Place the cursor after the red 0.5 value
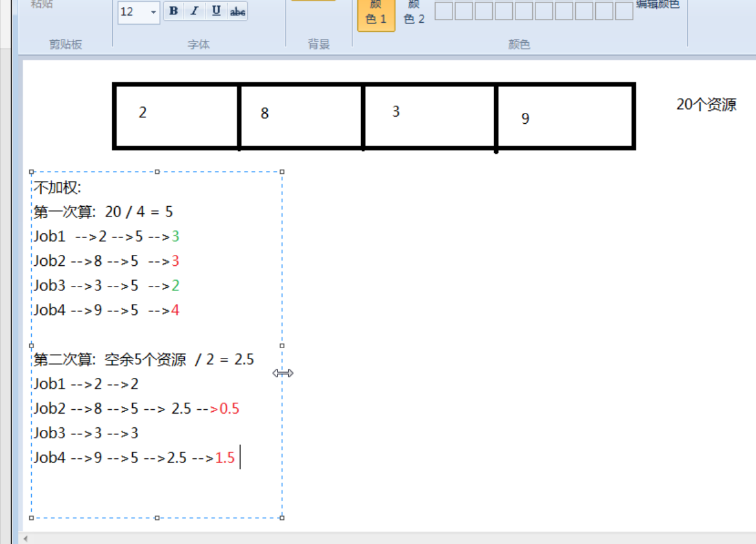This screenshot has width=756, height=544. (x=241, y=408)
